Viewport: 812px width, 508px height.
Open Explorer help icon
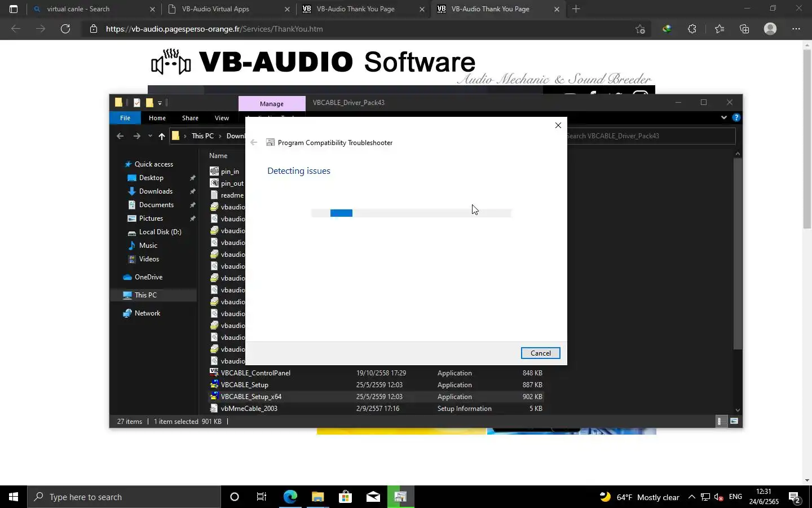(736, 117)
